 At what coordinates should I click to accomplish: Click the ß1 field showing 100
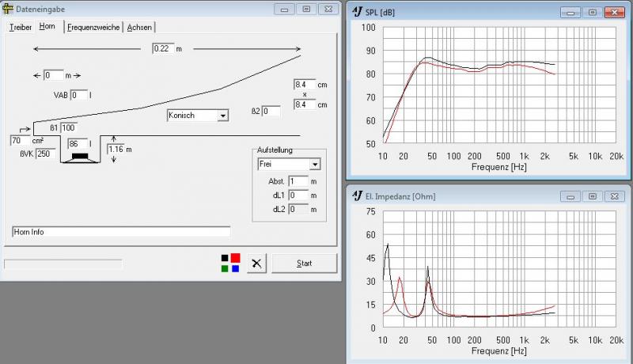pos(69,128)
